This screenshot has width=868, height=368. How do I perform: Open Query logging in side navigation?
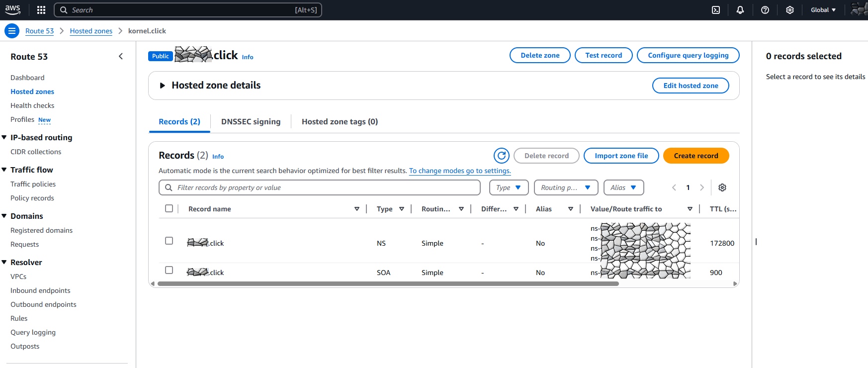33,332
